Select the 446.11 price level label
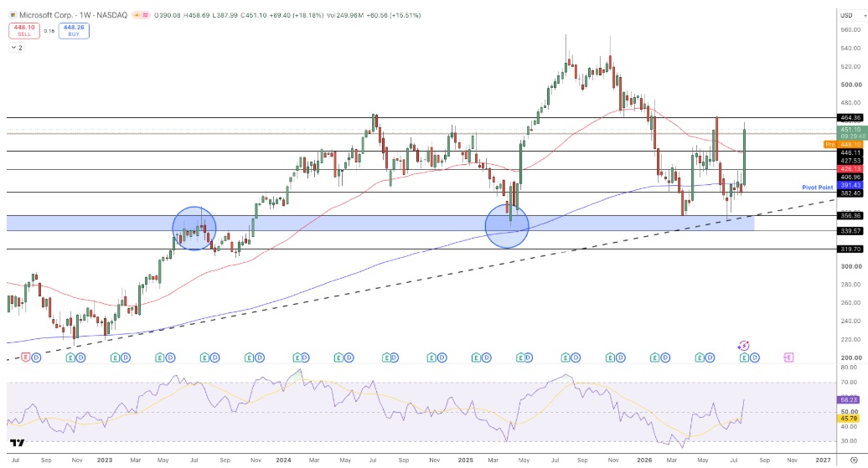Image resolution: width=868 pixels, height=468 pixels. point(850,152)
